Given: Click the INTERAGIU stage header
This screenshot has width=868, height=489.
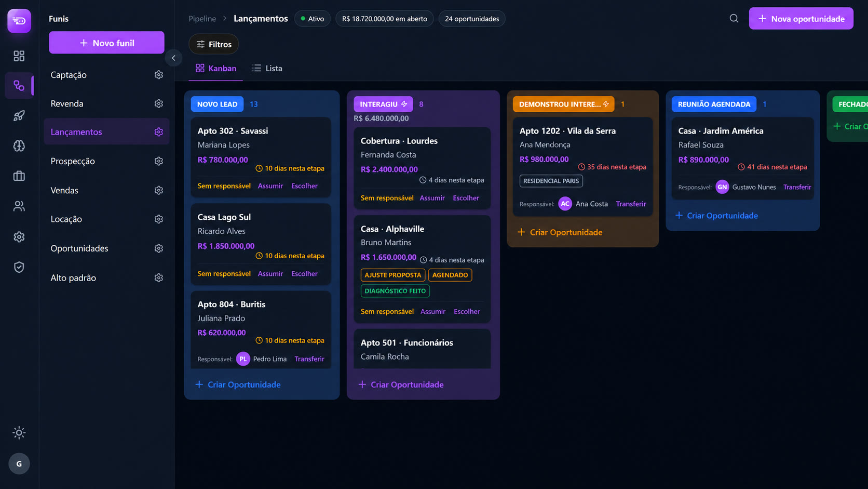Looking at the screenshot, I should (x=384, y=104).
